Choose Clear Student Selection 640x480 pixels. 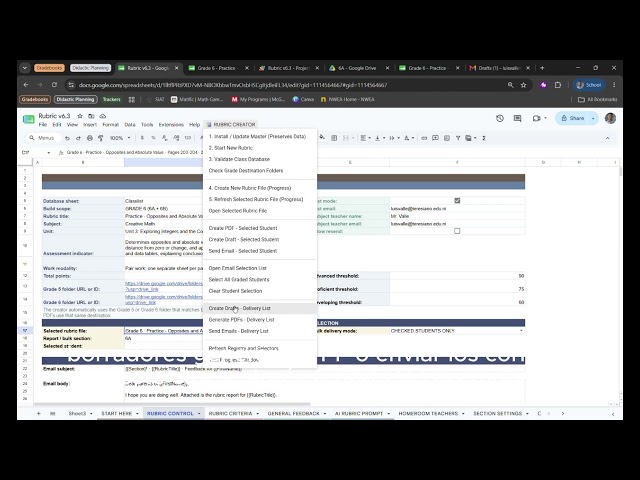260,291
